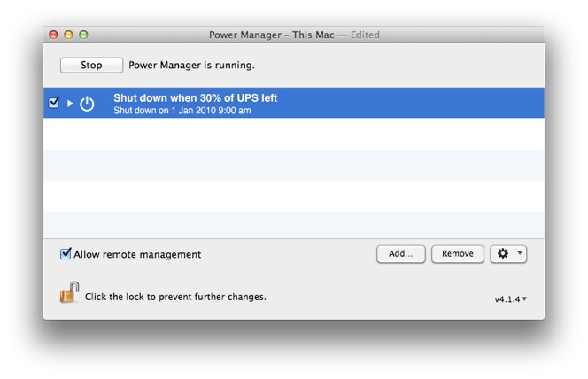Screen dimensions: 588x379
Task: Toggle Allow remote management checkbox
Action: 66,254
